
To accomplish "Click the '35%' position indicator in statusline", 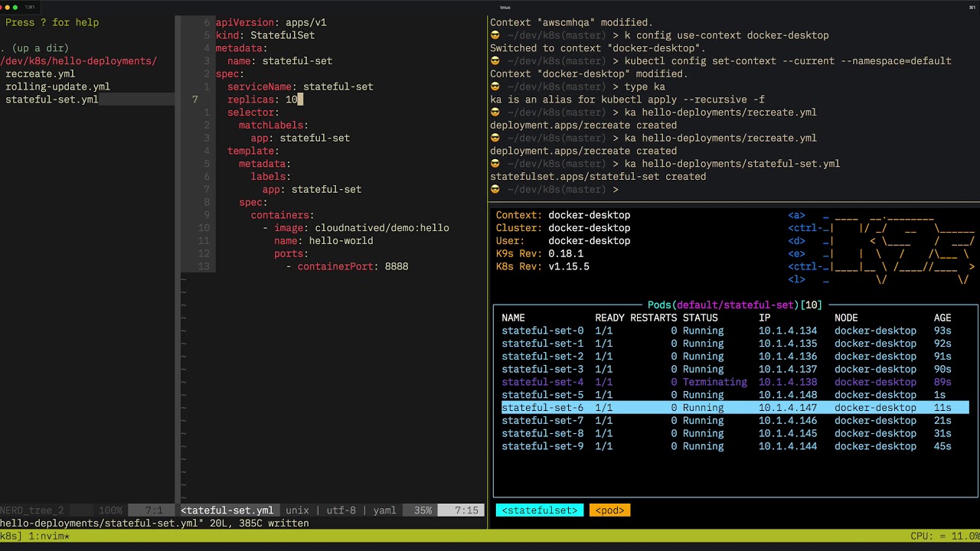I will pyautogui.click(x=423, y=510).
